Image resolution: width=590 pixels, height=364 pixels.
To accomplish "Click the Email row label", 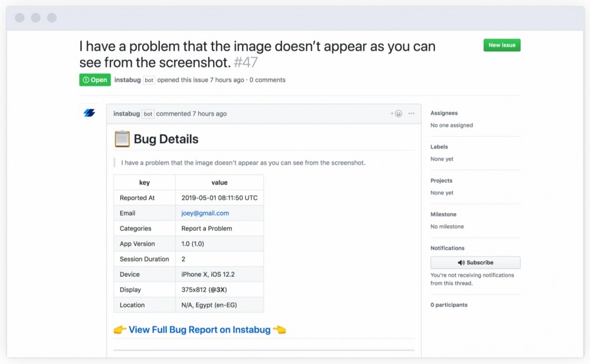I will (127, 213).
